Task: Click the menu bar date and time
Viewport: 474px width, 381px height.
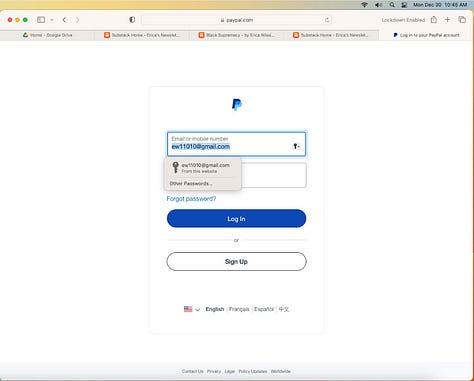Action: [x=440, y=5]
